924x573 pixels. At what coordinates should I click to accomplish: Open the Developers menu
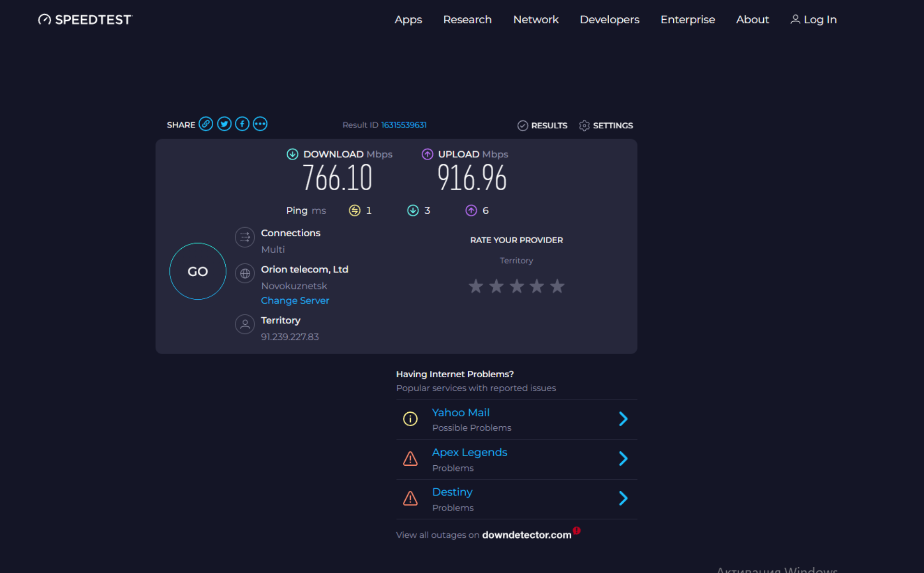coord(609,20)
